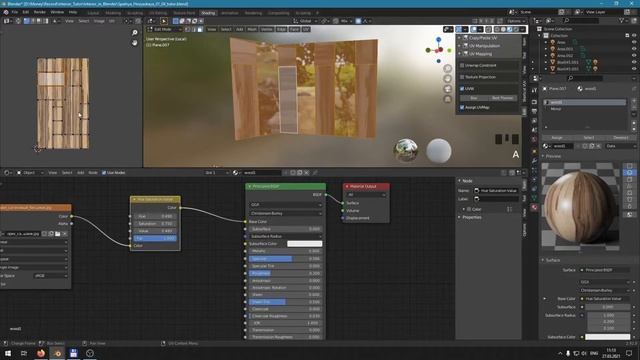The image size is (640, 360).
Task: Switch to the Layout workspace tab
Action: pyautogui.click(x=93, y=13)
